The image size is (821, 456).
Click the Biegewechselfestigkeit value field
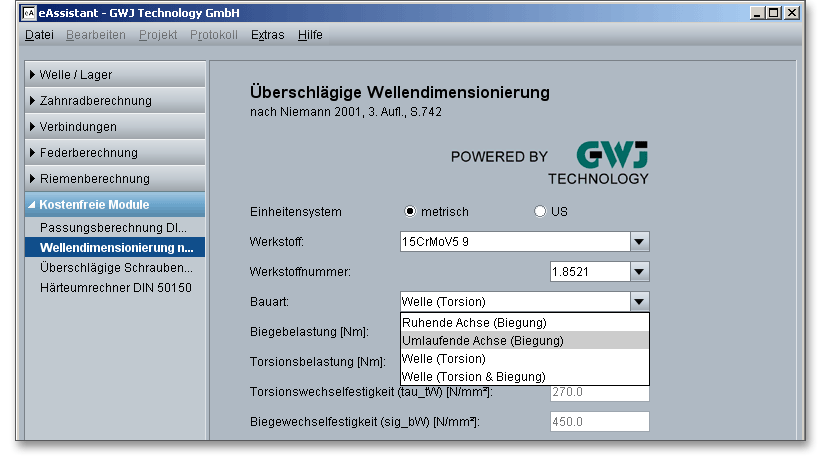(x=599, y=422)
